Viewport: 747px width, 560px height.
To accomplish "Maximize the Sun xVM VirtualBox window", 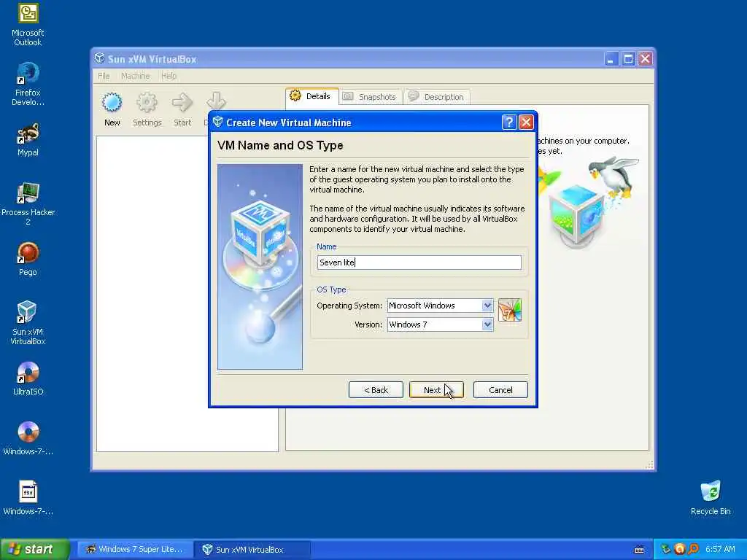I will (x=628, y=59).
